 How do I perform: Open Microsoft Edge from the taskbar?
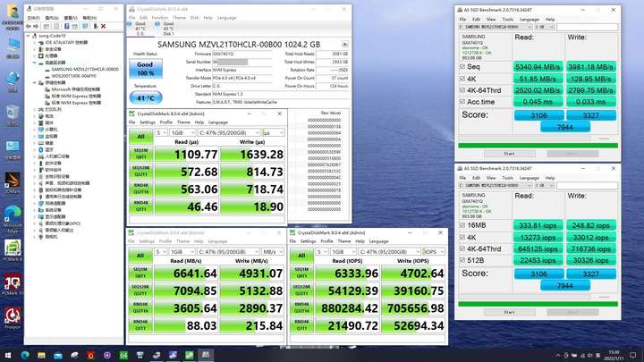(25, 355)
